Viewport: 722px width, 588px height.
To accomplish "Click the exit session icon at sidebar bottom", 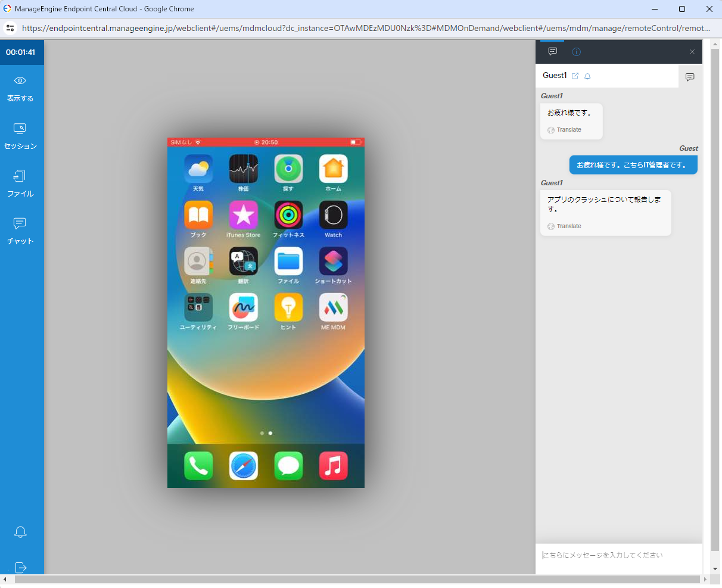I will tap(20, 567).
